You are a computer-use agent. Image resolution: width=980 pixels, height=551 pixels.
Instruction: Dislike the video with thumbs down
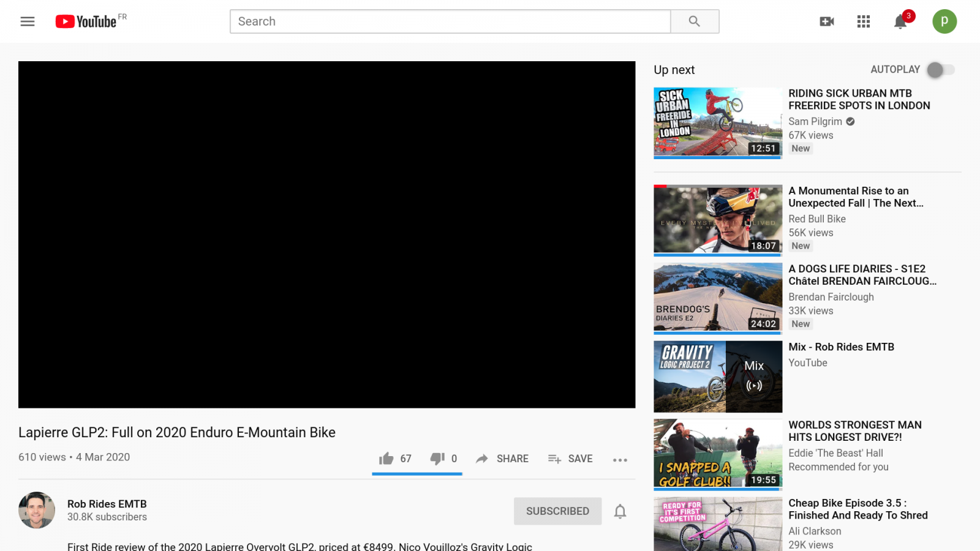coord(437,459)
